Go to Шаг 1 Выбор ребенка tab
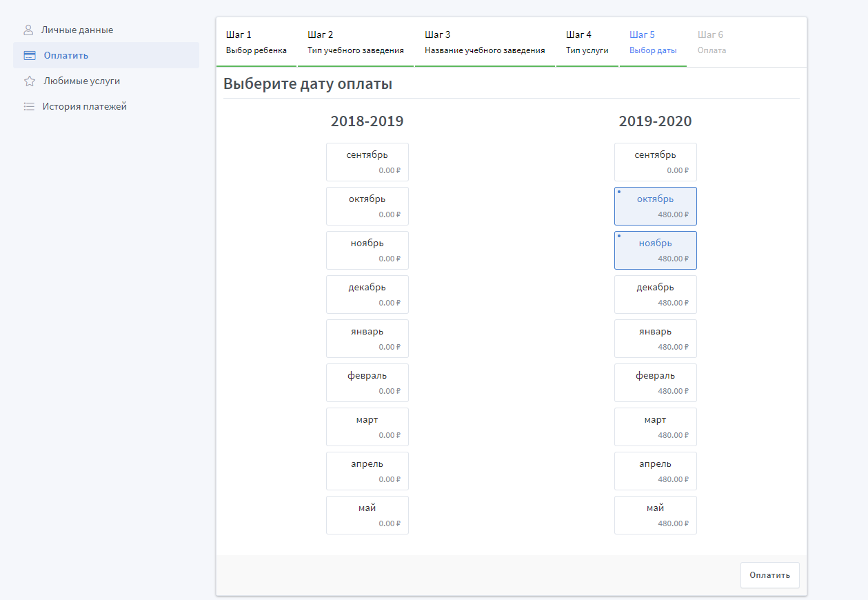Image resolution: width=868 pixels, height=600 pixels. (x=256, y=42)
